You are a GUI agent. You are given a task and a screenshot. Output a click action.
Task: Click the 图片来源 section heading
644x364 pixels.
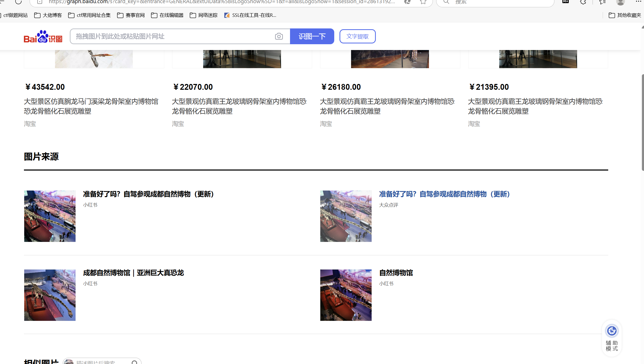point(41,157)
